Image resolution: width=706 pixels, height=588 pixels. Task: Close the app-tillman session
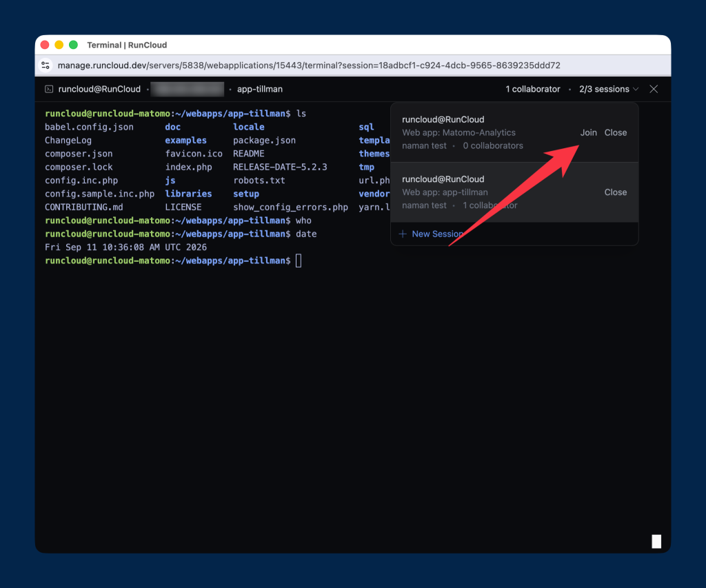(x=616, y=192)
